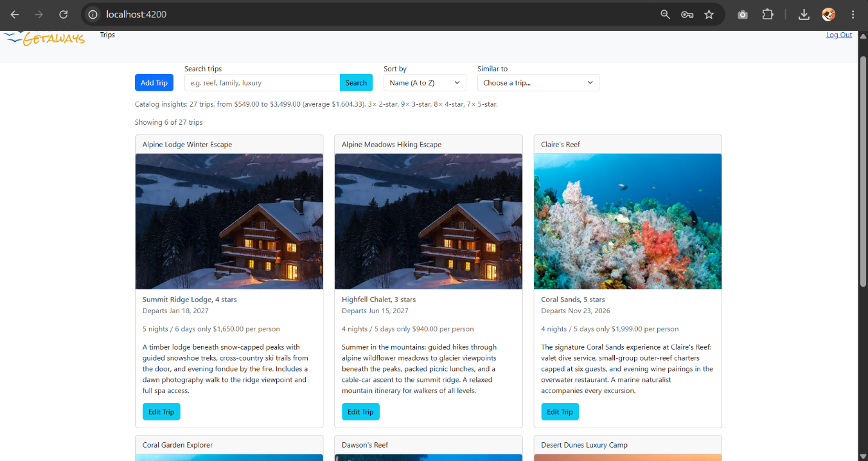Viewport: 868px width, 461px height.
Task: Edit the Alpine Meadows Hiking Escape trip
Action: [x=360, y=411]
